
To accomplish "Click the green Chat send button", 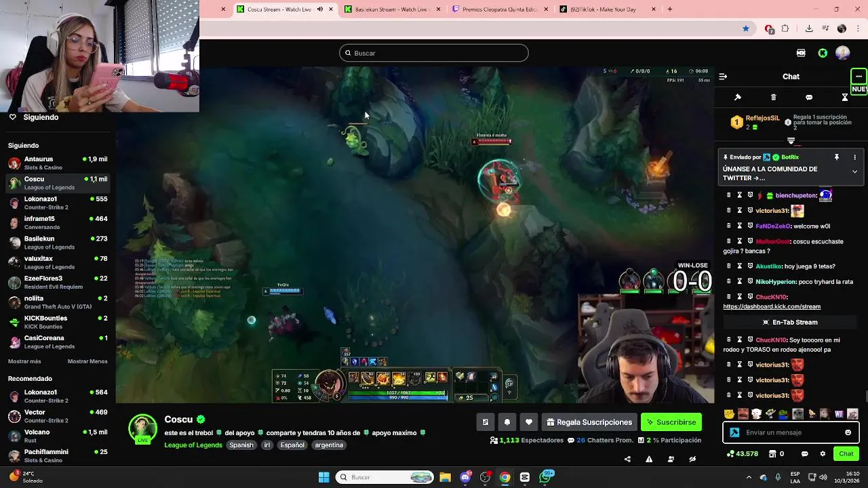I will [846, 454].
